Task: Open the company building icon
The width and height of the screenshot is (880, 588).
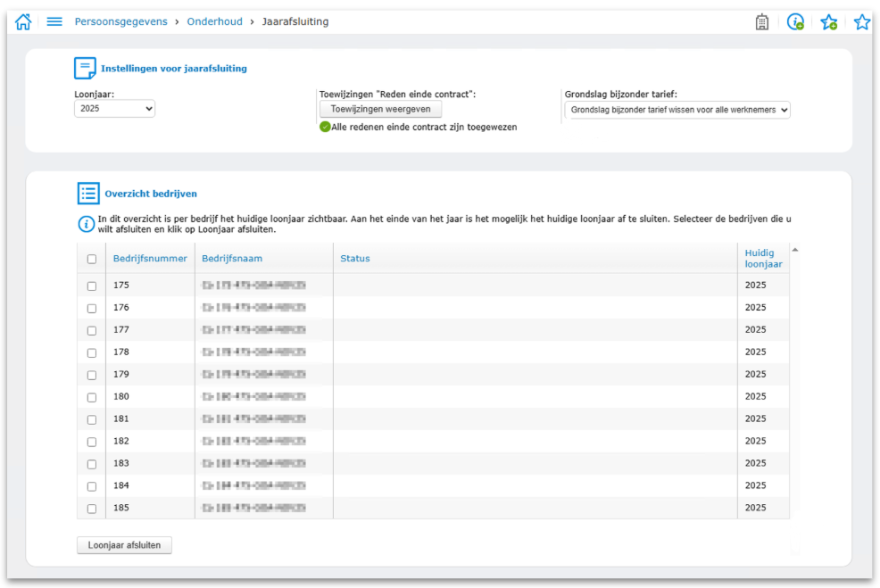Action: click(761, 22)
